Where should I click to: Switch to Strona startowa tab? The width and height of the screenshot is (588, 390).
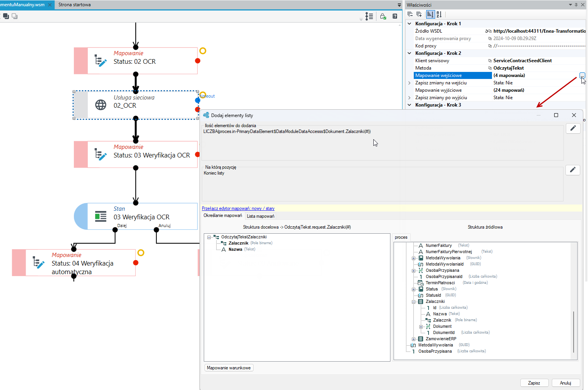pos(75,5)
